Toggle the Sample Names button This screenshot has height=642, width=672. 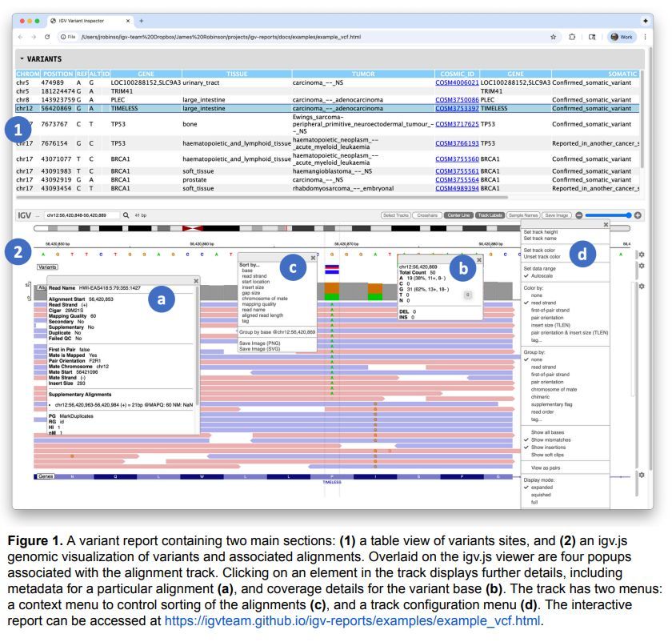tap(523, 215)
